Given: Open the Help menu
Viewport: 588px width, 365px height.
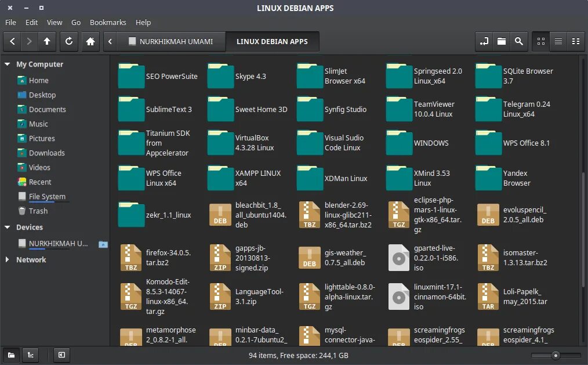Looking at the screenshot, I should tap(143, 23).
